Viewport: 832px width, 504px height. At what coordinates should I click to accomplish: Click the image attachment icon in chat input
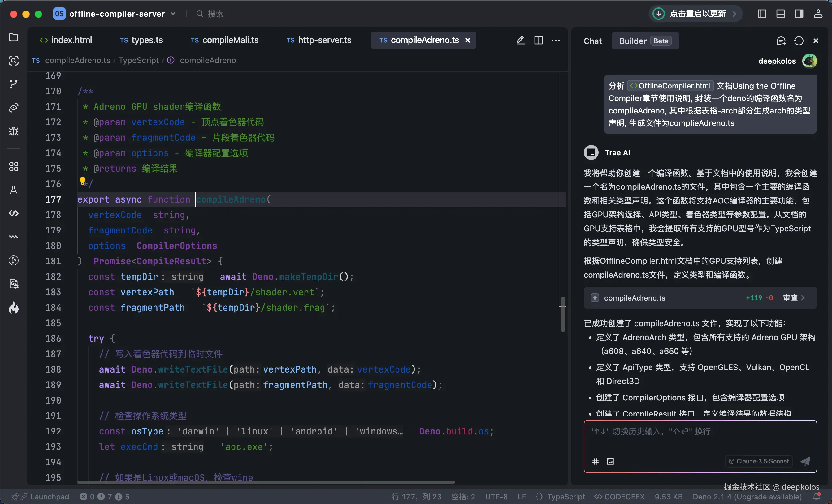tap(610, 461)
